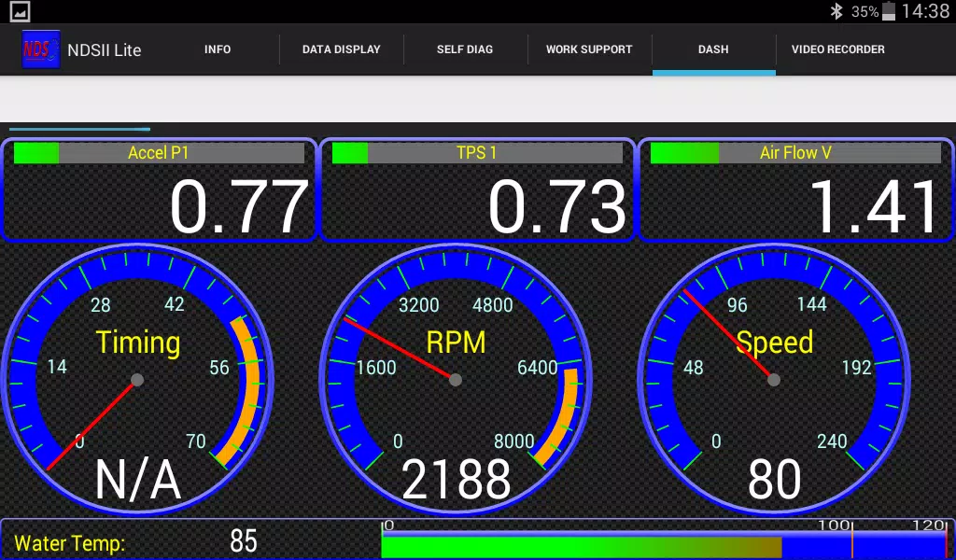Tap the Water Temp value 85

coord(244,541)
